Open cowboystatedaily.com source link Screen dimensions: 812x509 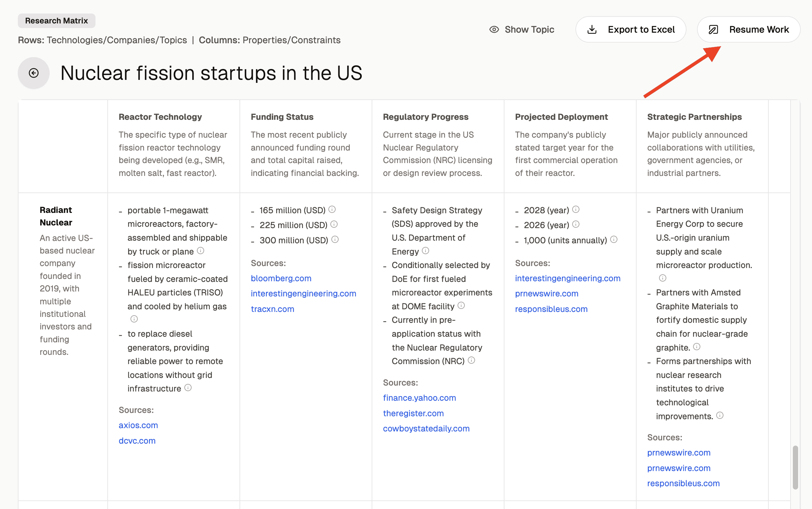click(x=426, y=428)
